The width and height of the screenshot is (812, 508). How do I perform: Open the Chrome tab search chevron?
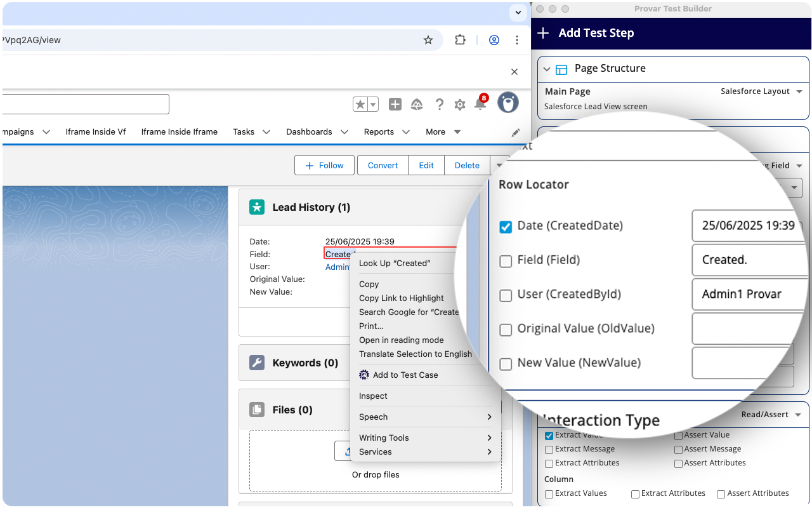click(x=518, y=13)
